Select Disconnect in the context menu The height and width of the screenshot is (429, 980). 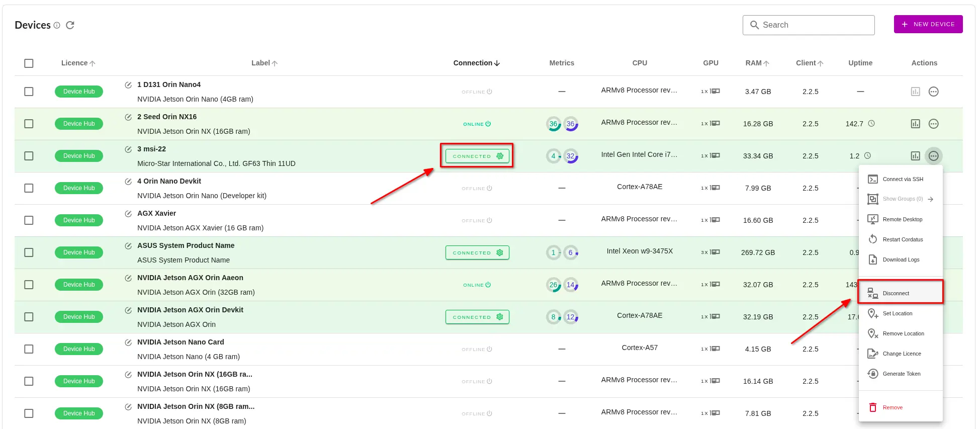[x=896, y=293]
